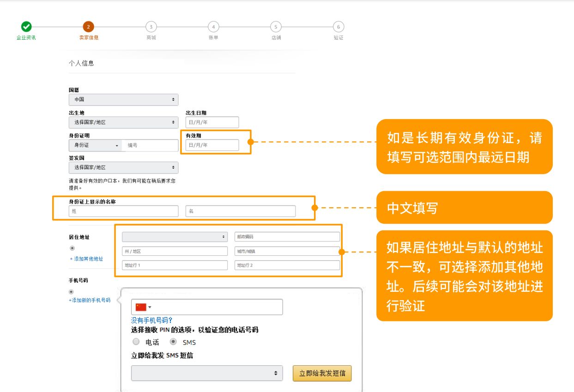Select the 电话 option for receiving PIN
Viewport: 574px width, 392px height.
coord(136,342)
